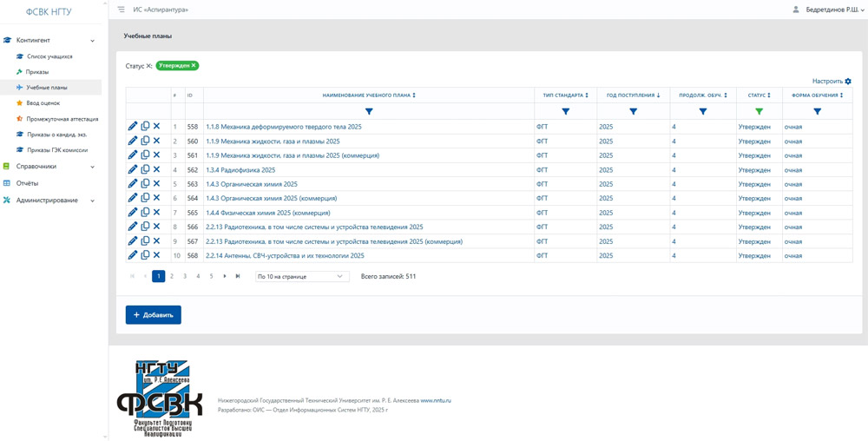868x441 pixels.
Task: Toggle the hamburger sidebar menu icon
Action: (121, 10)
